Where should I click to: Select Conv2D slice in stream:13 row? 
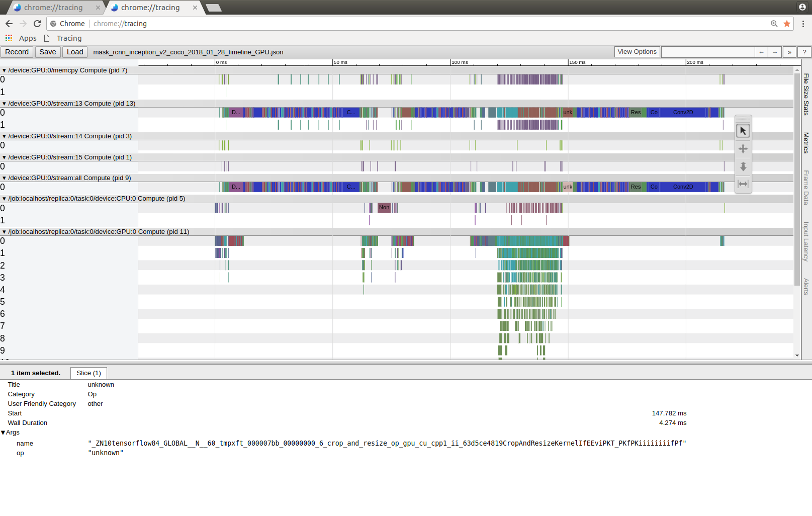pos(683,112)
